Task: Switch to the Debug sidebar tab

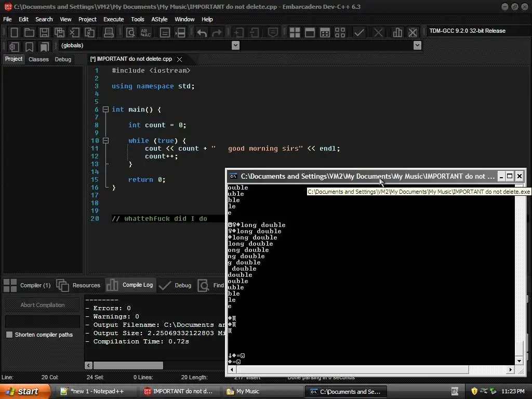Action: click(x=63, y=59)
